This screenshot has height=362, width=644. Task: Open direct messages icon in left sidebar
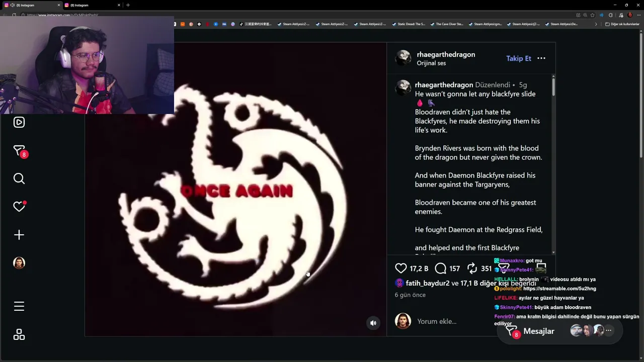[19, 151]
